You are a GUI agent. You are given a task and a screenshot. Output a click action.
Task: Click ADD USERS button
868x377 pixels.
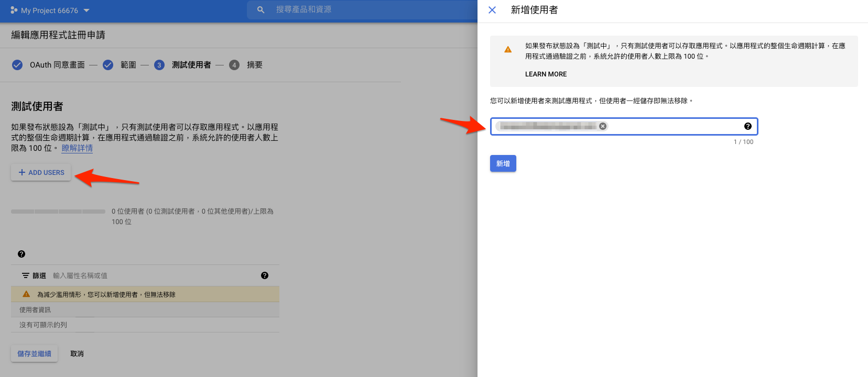point(41,172)
